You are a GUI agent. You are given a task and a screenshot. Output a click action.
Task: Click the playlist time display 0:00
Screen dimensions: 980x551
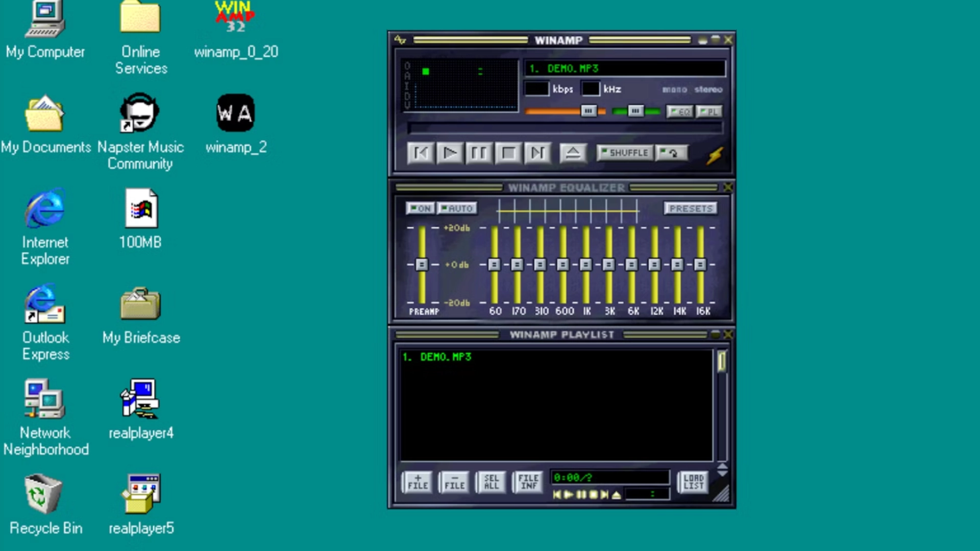pos(609,478)
